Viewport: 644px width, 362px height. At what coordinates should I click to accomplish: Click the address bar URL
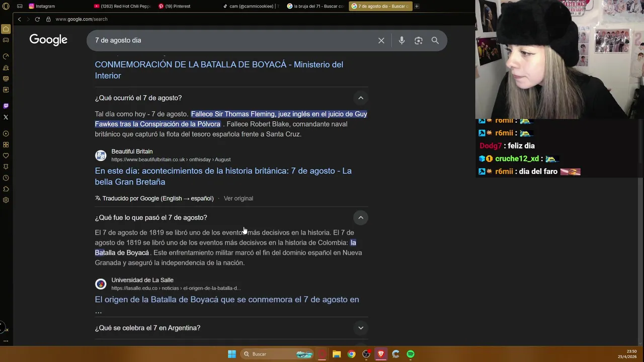[82, 19]
